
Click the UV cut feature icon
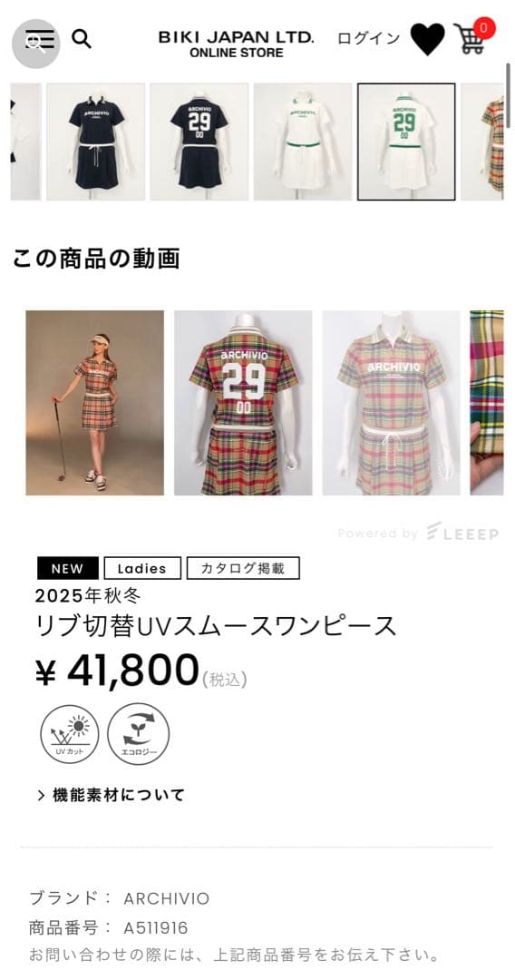pos(69,734)
